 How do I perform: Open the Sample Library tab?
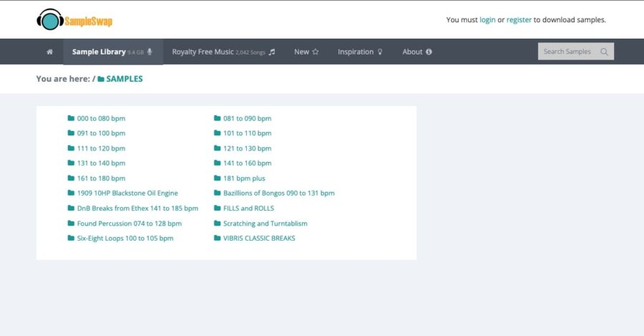[112, 52]
